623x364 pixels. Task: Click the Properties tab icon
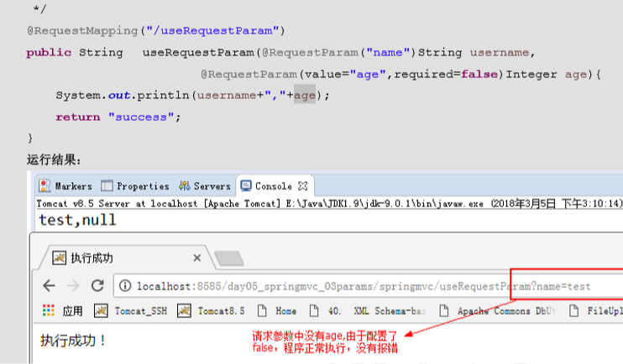[107, 185]
